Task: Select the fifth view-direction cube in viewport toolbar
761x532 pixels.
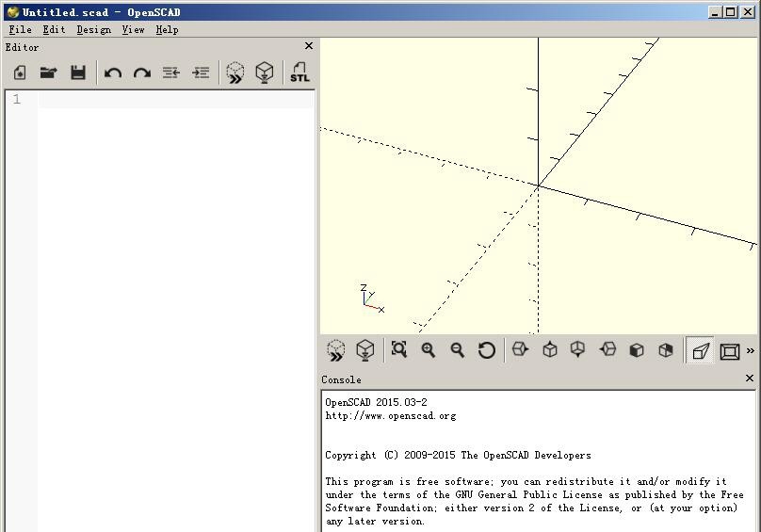Action: 637,350
